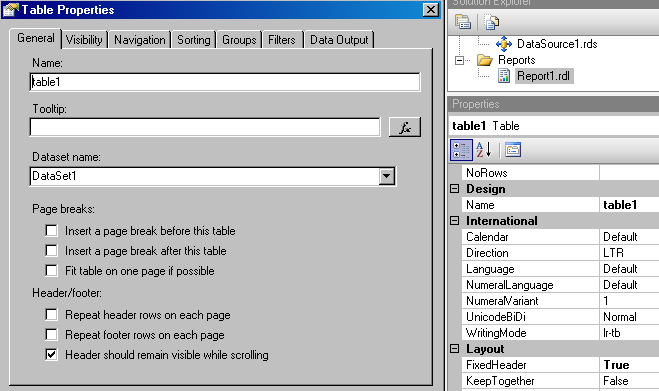Viewport: 659px width, 391px height.
Task: Click the Reports folder icon
Action: pyautogui.click(x=485, y=60)
